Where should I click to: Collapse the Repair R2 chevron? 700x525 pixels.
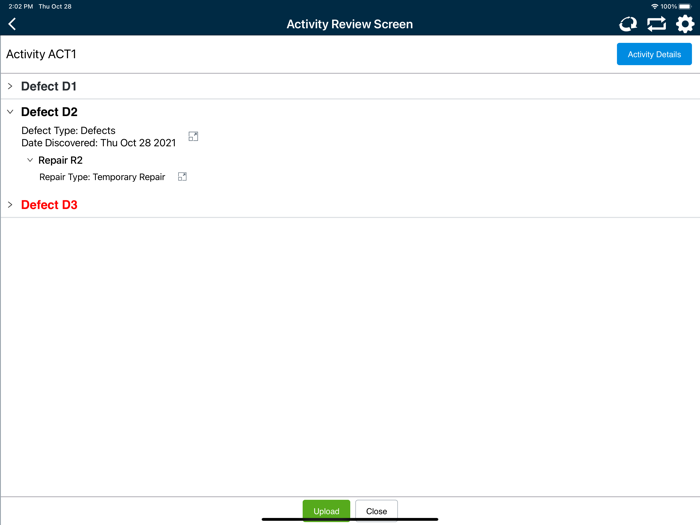(30, 160)
